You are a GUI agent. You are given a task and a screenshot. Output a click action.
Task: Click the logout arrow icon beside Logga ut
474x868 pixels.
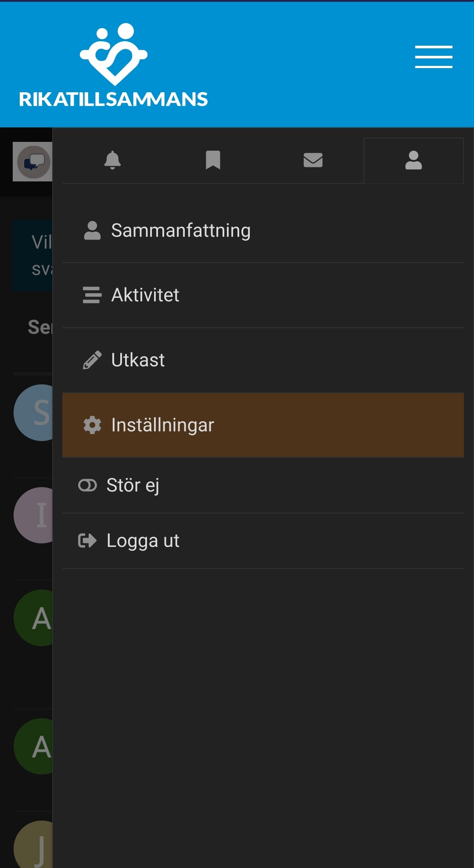coord(87,540)
